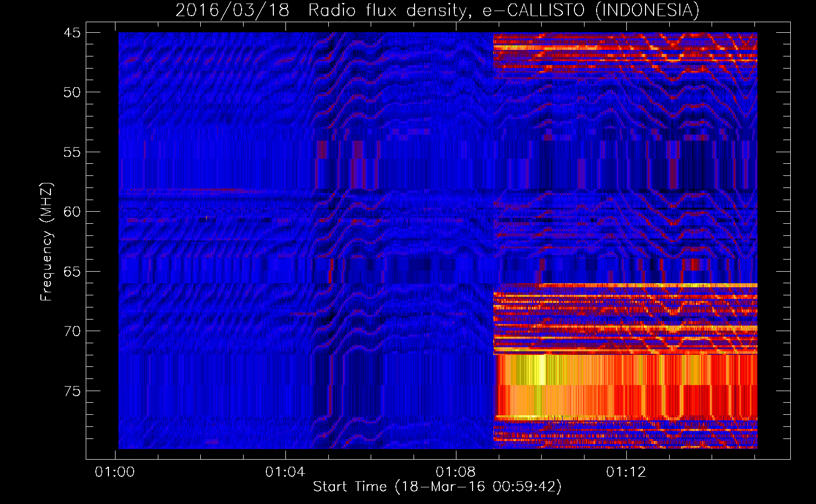This screenshot has width=816, height=504.
Task: Click the 01:00 time tick label
Action: [x=115, y=472]
